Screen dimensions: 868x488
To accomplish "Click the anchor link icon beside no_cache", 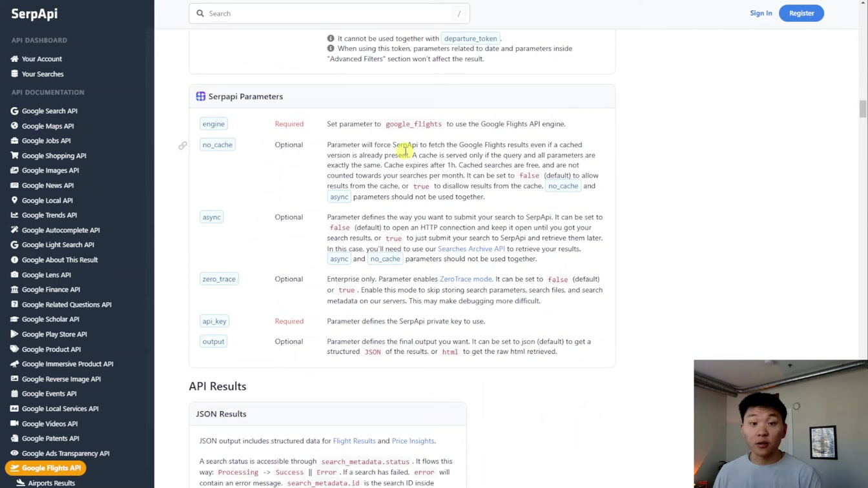I will click(x=183, y=146).
